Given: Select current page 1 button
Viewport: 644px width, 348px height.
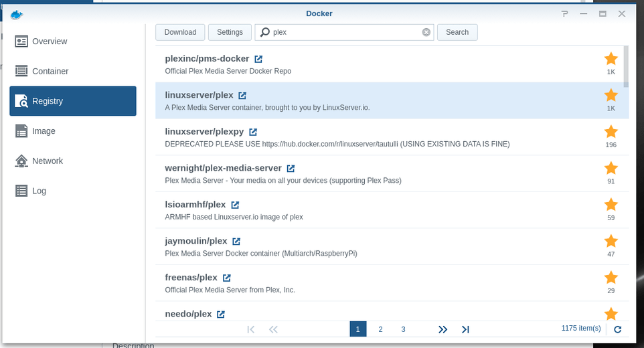Looking at the screenshot, I should click(358, 329).
